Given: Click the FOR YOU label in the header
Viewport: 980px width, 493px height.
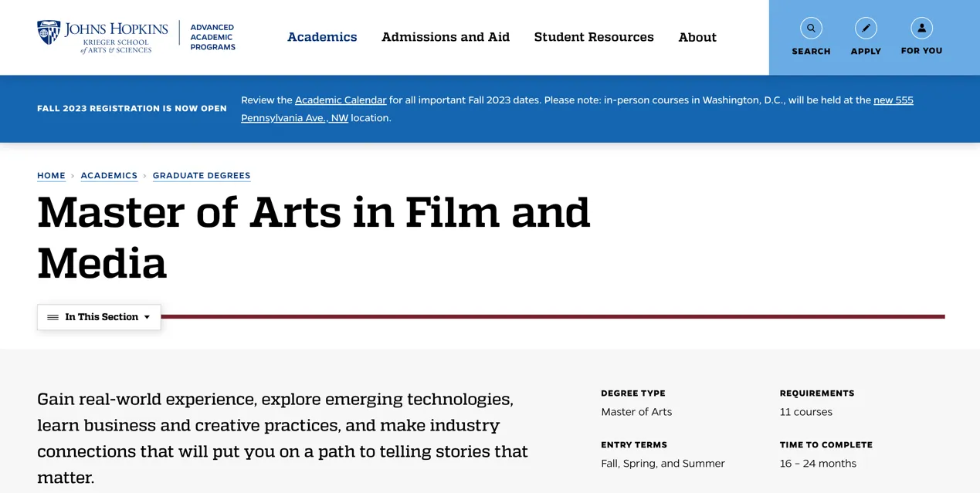Looking at the screenshot, I should (921, 51).
